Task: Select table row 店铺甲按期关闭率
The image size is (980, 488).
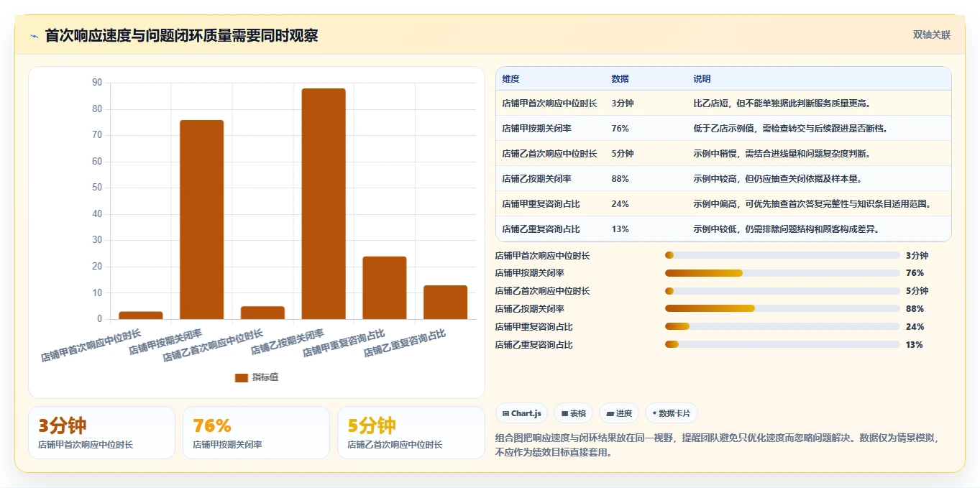Action: point(723,128)
